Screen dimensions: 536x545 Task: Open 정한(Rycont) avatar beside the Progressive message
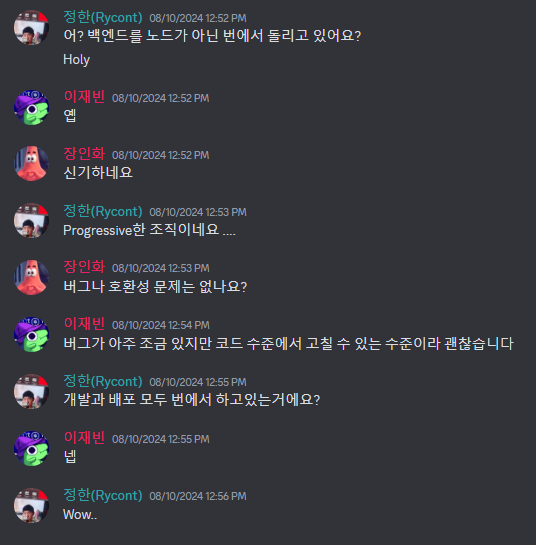(31, 221)
